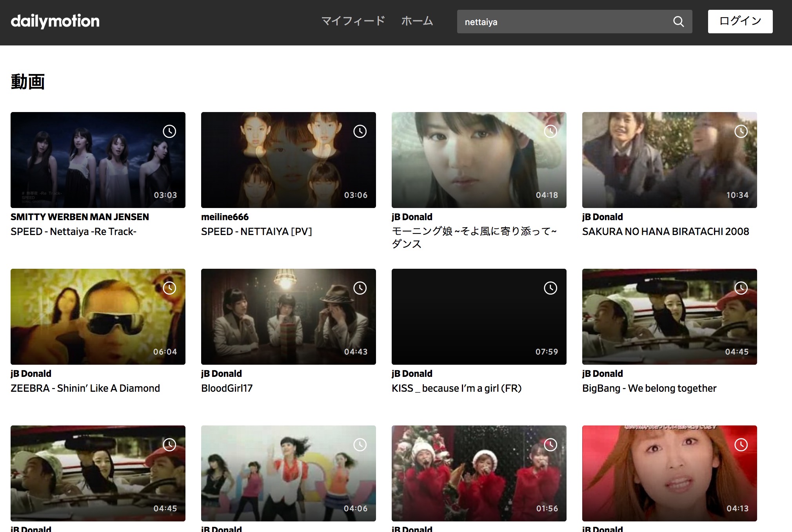Screen dimensions: 792x532
Task: Click watch later clock on BigBang video
Action: point(741,288)
